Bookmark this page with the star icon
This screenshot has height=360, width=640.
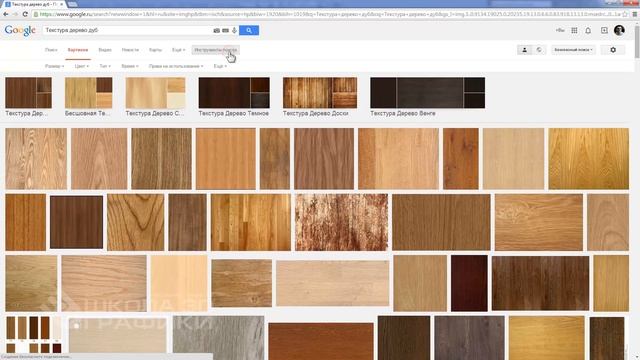tap(625, 14)
